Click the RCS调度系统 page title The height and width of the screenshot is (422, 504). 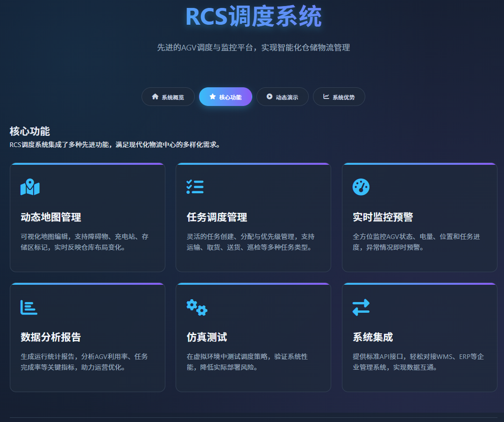pyautogui.click(x=252, y=15)
